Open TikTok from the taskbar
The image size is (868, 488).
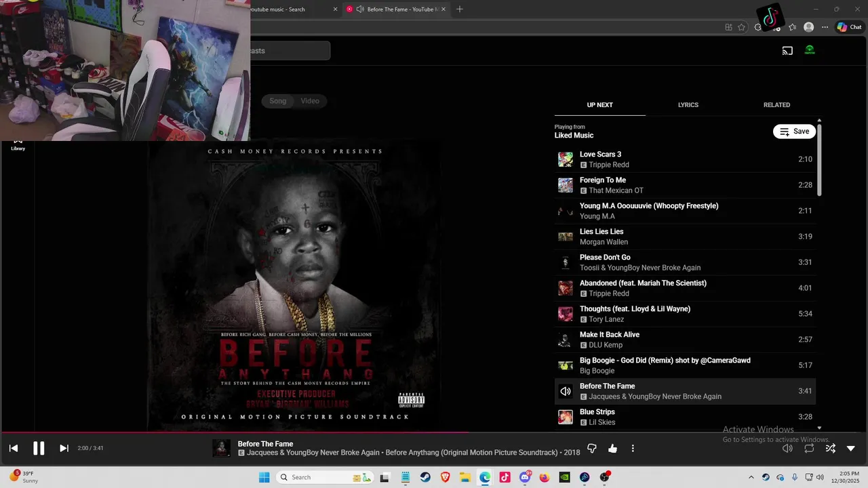pyautogui.click(x=505, y=477)
